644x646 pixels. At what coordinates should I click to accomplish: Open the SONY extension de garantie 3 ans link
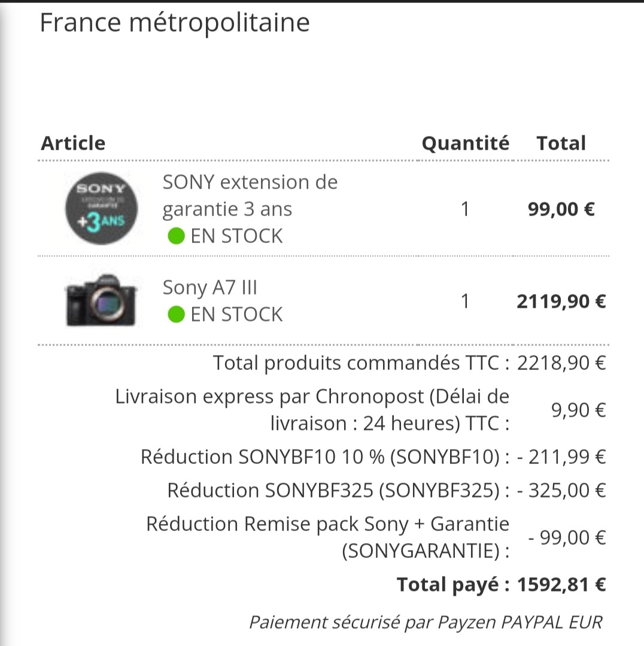click(x=250, y=195)
